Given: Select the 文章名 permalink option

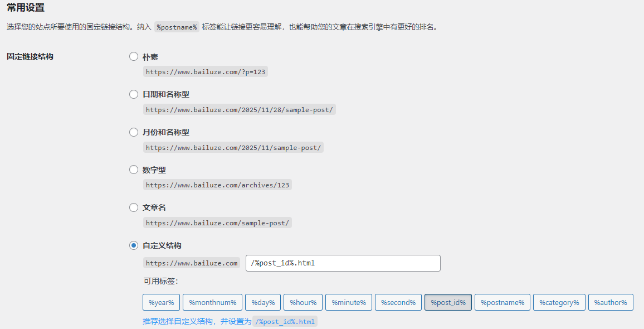Looking at the screenshot, I should (x=134, y=207).
